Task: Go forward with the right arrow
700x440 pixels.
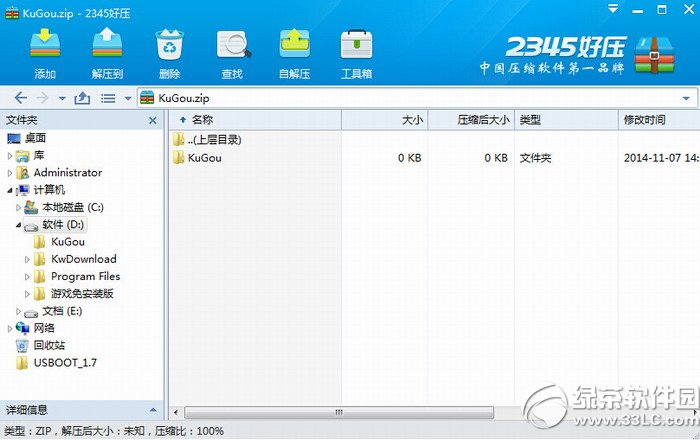Action: [42, 98]
